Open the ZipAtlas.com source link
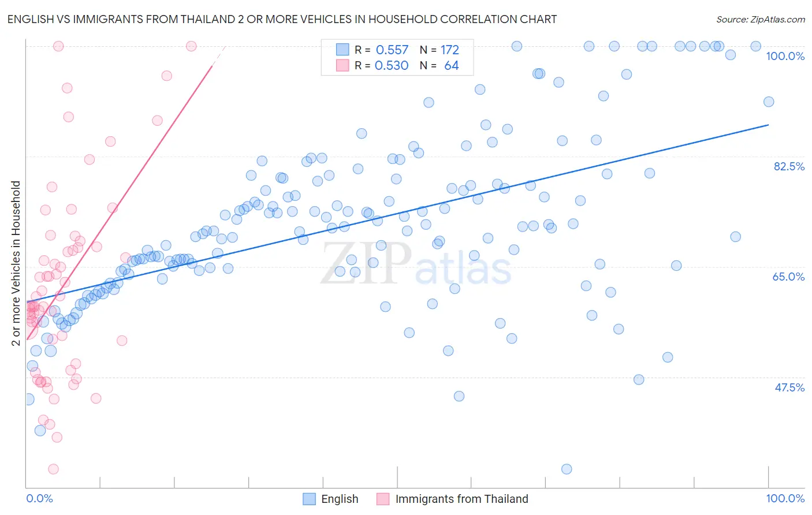 tap(761, 19)
